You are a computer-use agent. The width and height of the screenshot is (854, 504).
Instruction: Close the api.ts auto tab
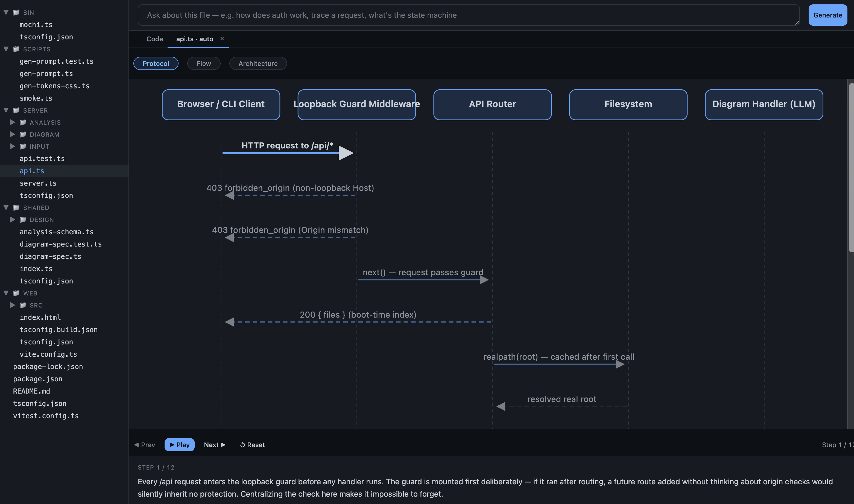(x=222, y=38)
